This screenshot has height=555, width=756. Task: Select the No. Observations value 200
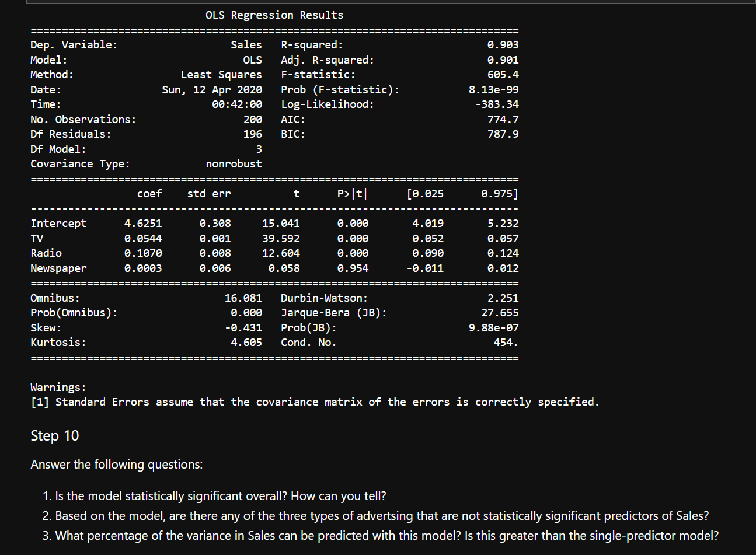[x=254, y=119]
